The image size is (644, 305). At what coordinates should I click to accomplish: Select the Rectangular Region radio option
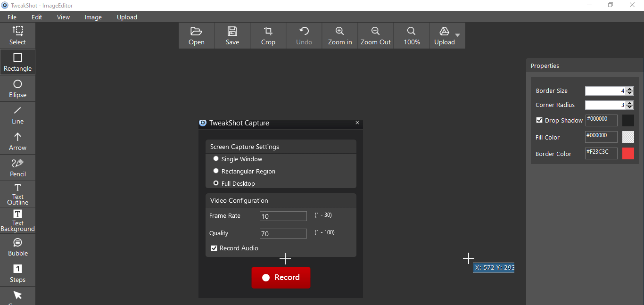pyautogui.click(x=216, y=171)
